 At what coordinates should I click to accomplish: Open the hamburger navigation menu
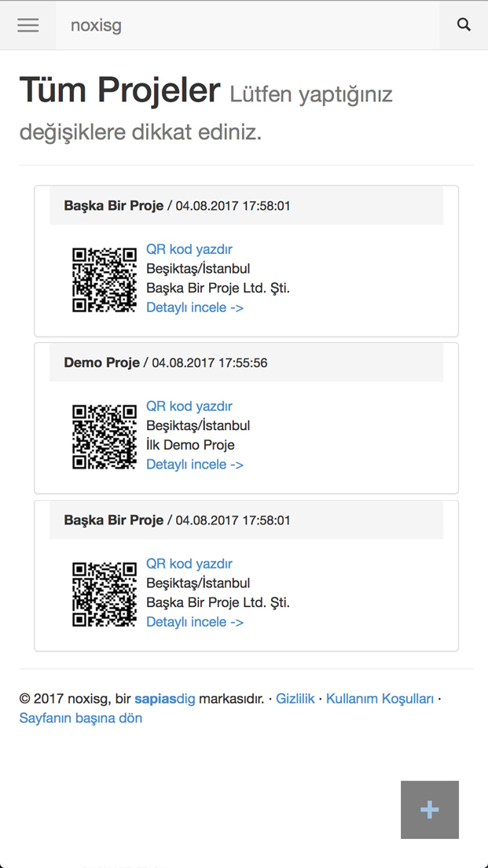28,25
